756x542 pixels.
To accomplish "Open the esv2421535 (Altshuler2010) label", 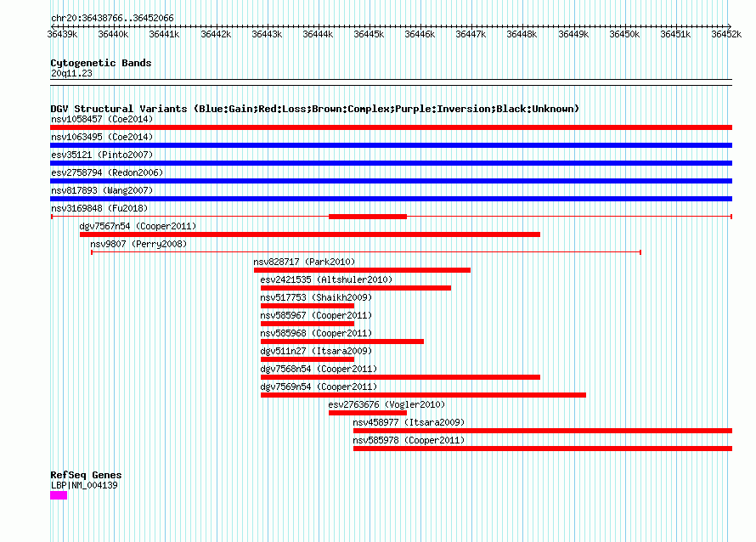I will pos(326,279).
